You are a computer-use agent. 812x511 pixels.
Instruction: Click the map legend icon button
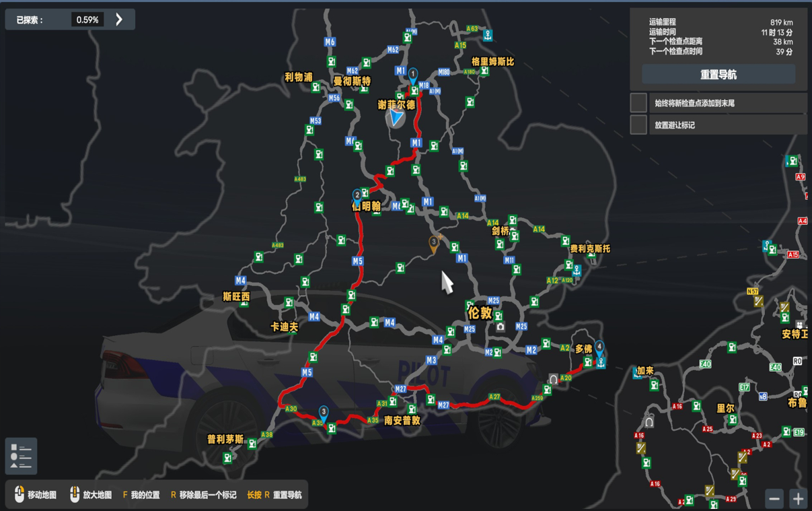(x=21, y=456)
